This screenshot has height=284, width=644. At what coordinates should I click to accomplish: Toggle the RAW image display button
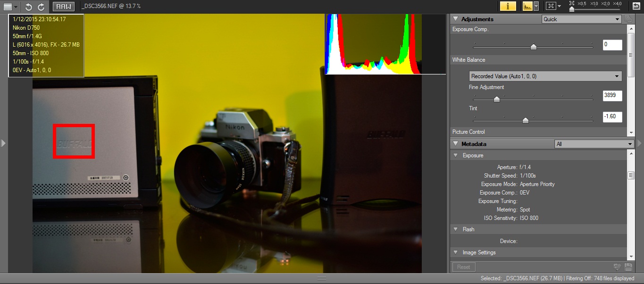click(x=63, y=7)
